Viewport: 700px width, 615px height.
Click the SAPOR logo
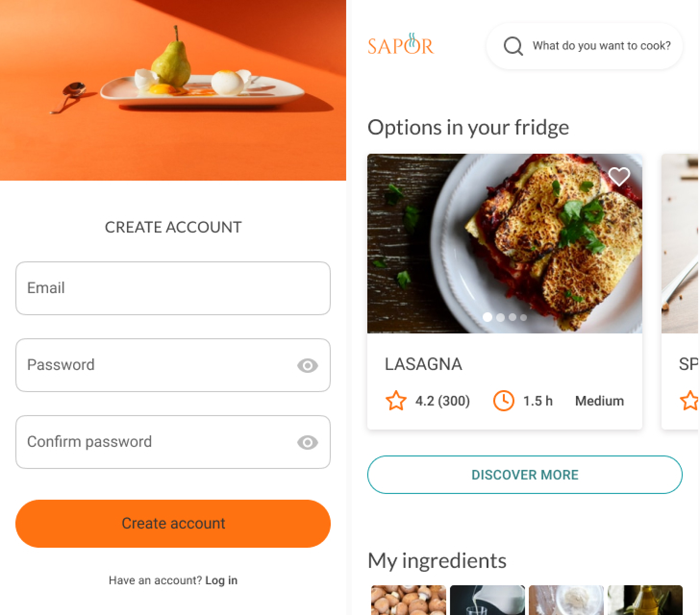pos(401,46)
